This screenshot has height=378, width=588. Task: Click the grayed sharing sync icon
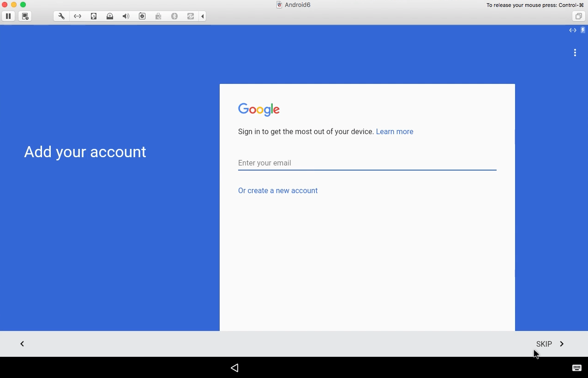coord(191,16)
